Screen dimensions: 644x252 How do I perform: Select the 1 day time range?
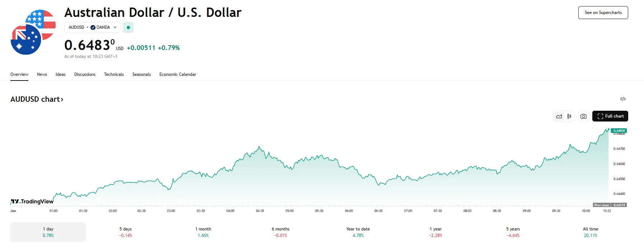(48, 232)
